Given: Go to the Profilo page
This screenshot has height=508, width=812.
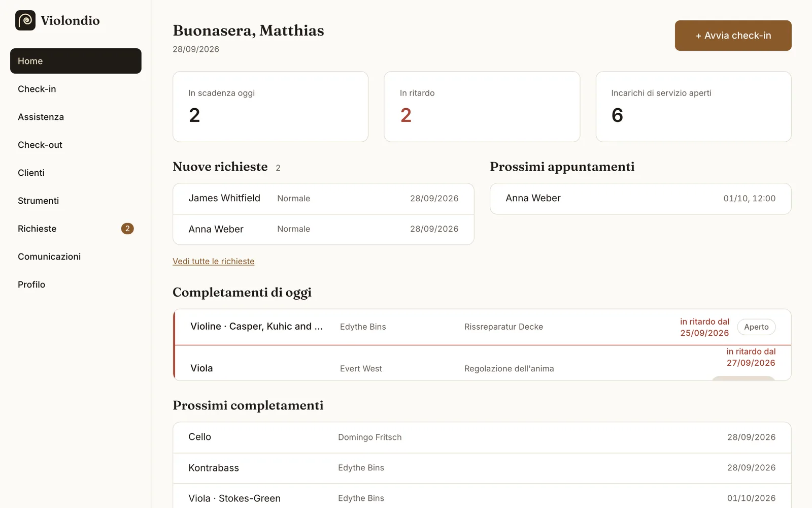Looking at the screenshot, I should [76, 284].
